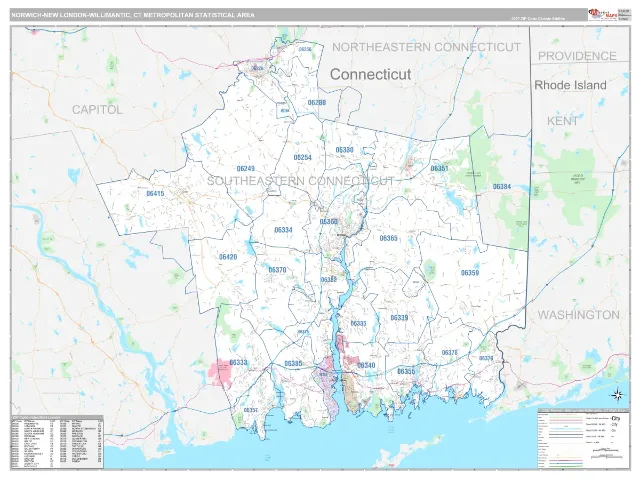Screen dimensions: 640x480
Task: Select ZIP code label 06355
Action: tap(406, 371)
